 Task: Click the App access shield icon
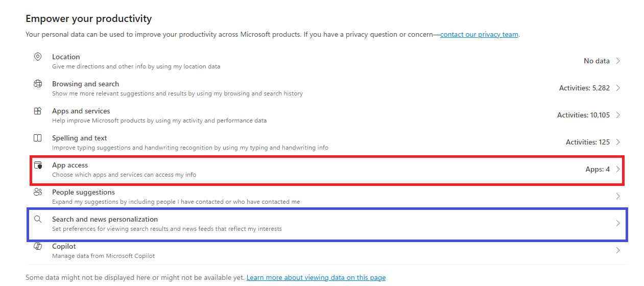pyautogui.click(x=38, y=165)
